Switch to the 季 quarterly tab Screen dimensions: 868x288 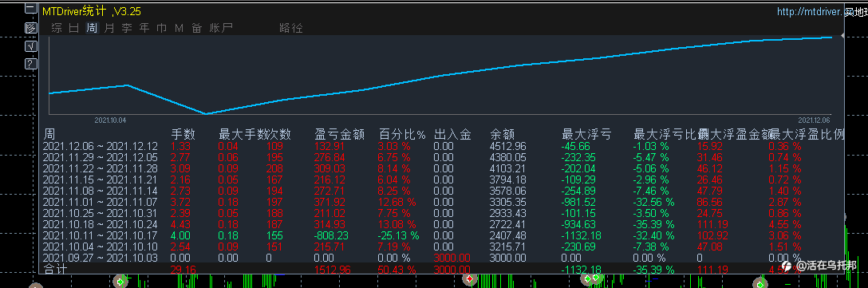tap(127, 28)
